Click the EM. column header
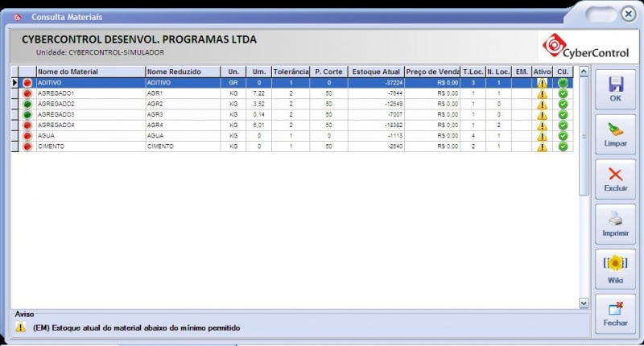This screenshot has width=644, height=346. pos(522,72)
